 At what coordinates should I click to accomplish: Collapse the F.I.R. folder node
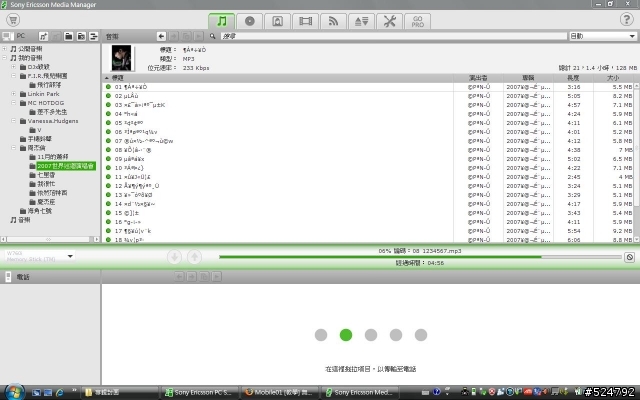(13, 76)
